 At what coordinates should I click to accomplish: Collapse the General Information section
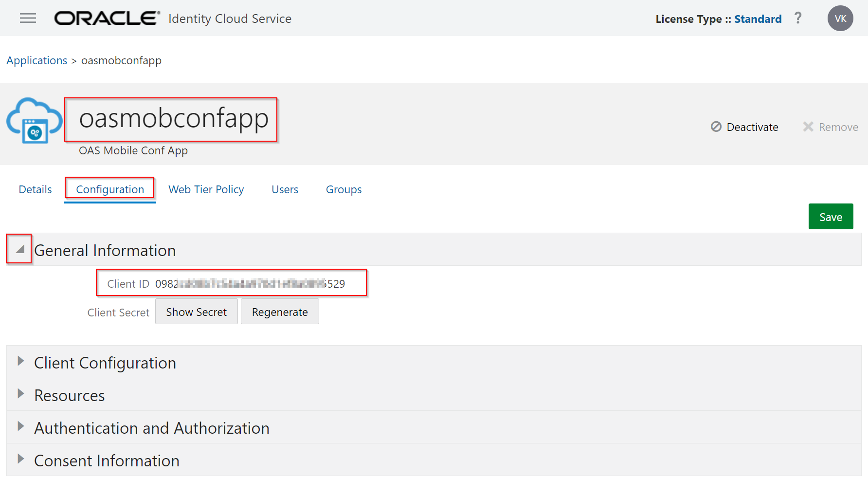point(20,249)
